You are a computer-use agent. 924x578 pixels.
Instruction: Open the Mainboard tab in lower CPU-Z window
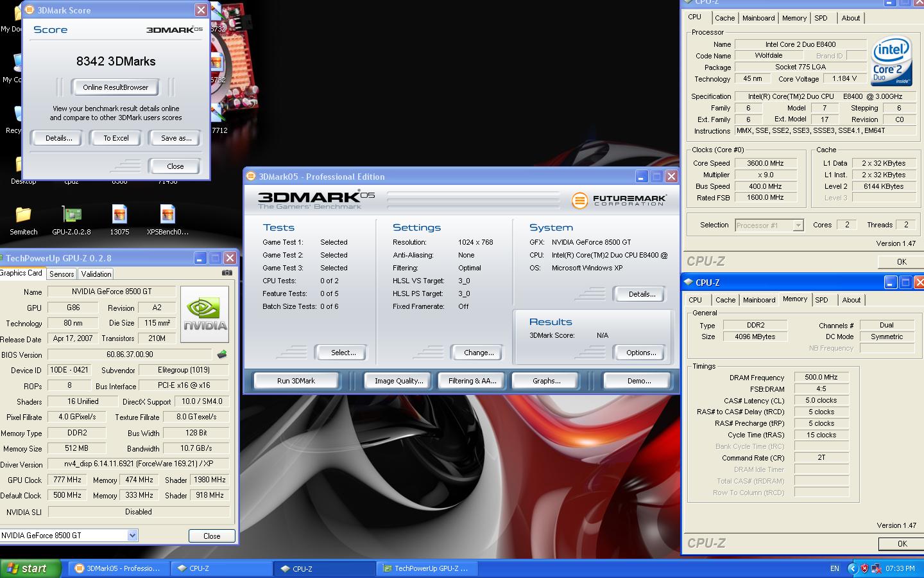click(759, 300)
